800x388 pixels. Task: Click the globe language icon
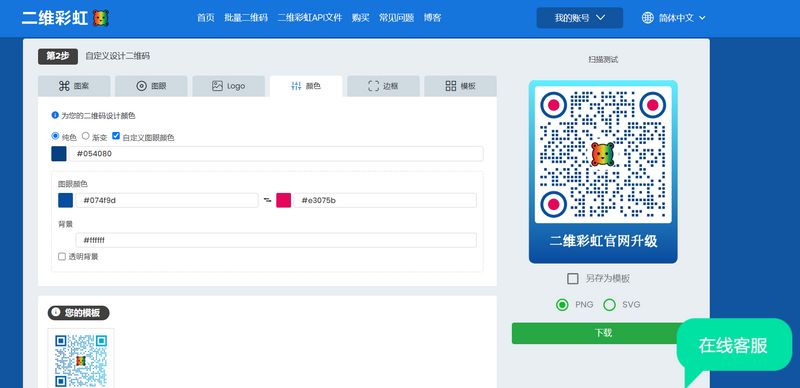click(647, 18)
